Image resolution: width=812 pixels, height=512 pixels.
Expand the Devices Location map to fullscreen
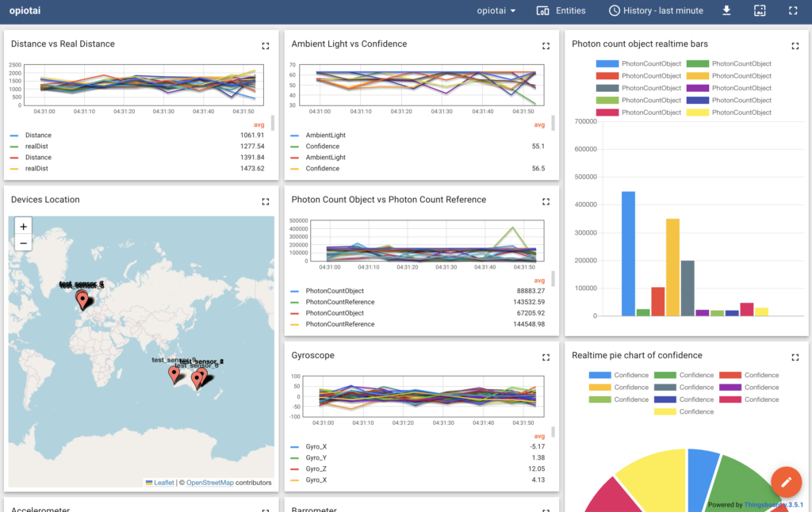(265, 202)
